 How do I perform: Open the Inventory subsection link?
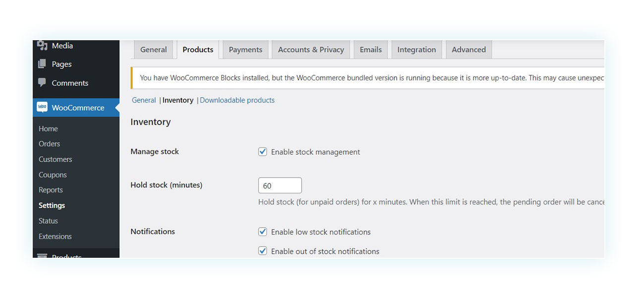pyautogui.click(x=178, y=100)
